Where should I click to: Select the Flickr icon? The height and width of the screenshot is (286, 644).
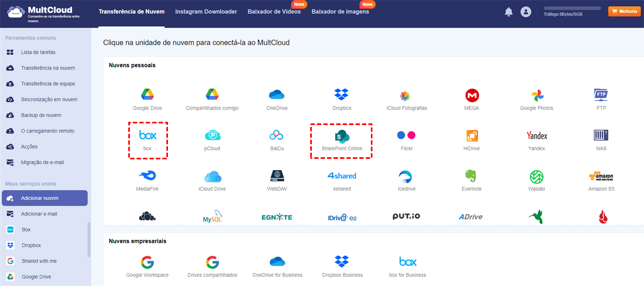point(406,135)
